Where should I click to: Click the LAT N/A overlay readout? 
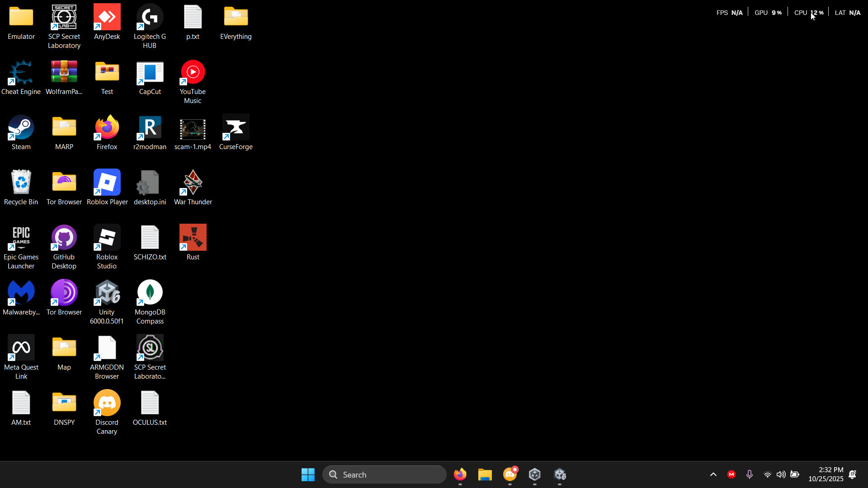[848, 13]
